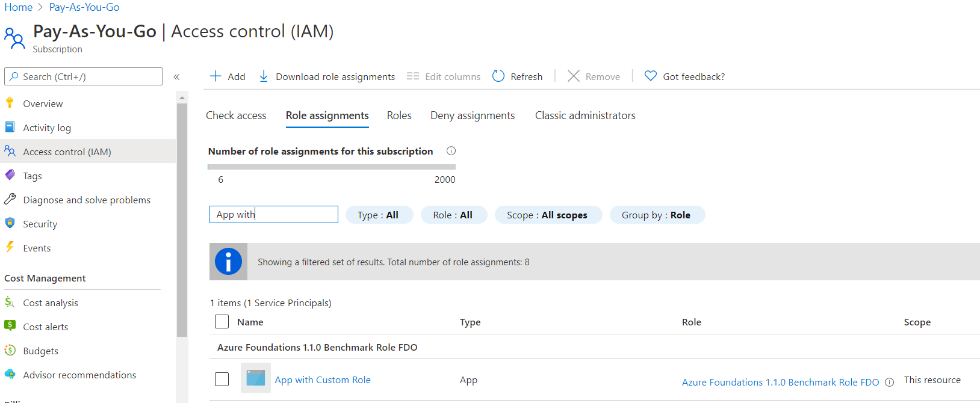Open Diagnose and solve problems
Viewport: 980px width, 403px height.
[87, 200]
